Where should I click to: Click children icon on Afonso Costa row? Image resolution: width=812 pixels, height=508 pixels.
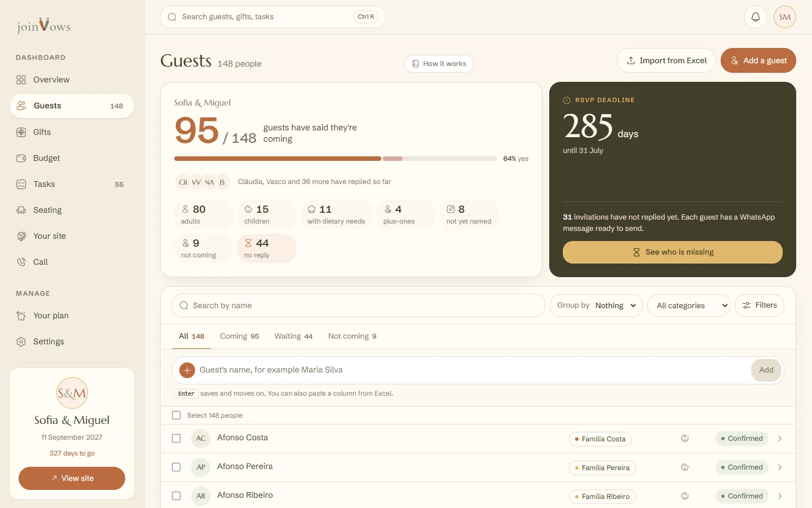685,439
